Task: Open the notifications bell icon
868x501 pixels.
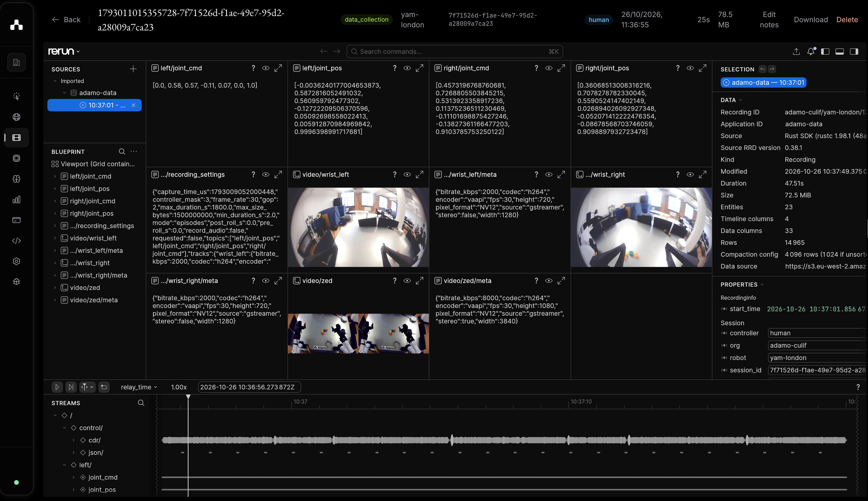Action: (811, 52)
